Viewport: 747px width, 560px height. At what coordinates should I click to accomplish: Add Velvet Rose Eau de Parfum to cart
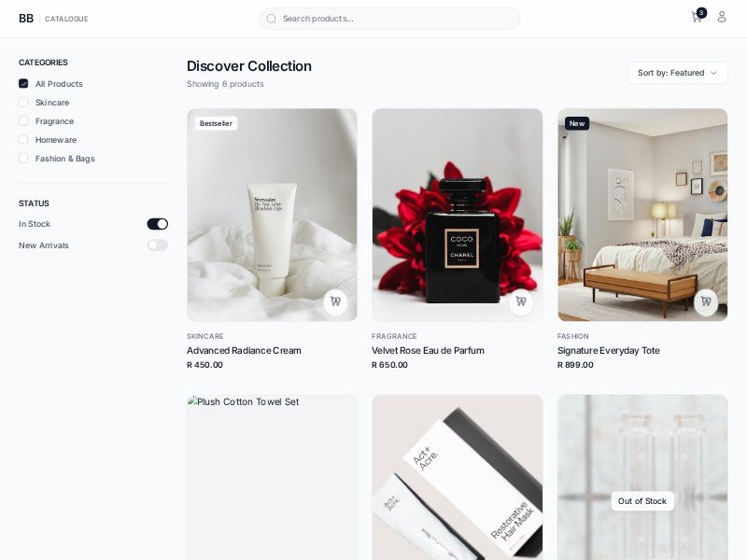521,301
